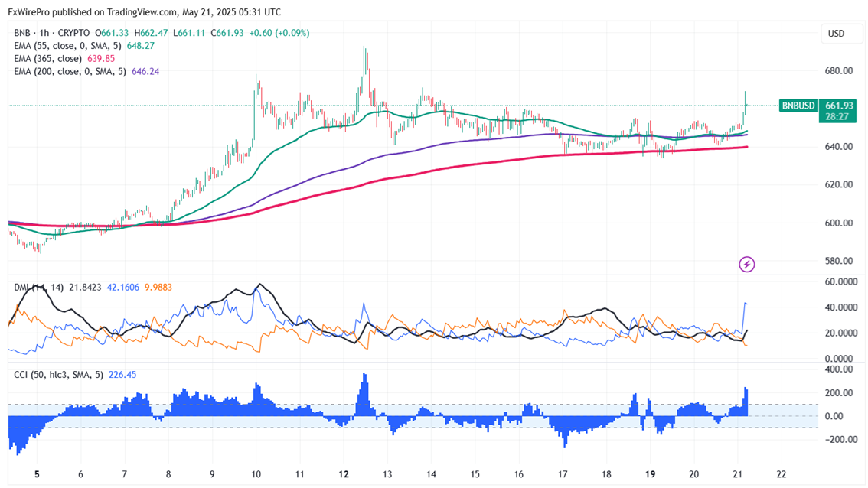Viewport: 868px width, 488px height.
Task: Click the 639.85 EMA 365 value
Action: click(101, 59)
